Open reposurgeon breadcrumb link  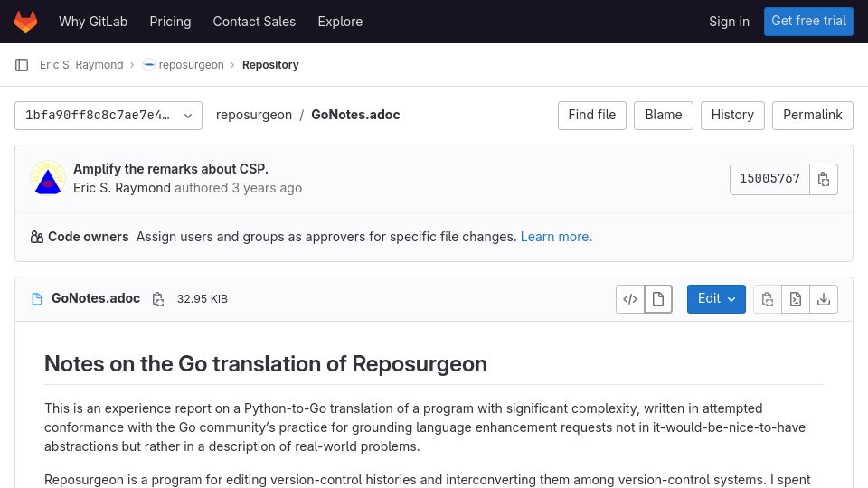coord(192,65)
